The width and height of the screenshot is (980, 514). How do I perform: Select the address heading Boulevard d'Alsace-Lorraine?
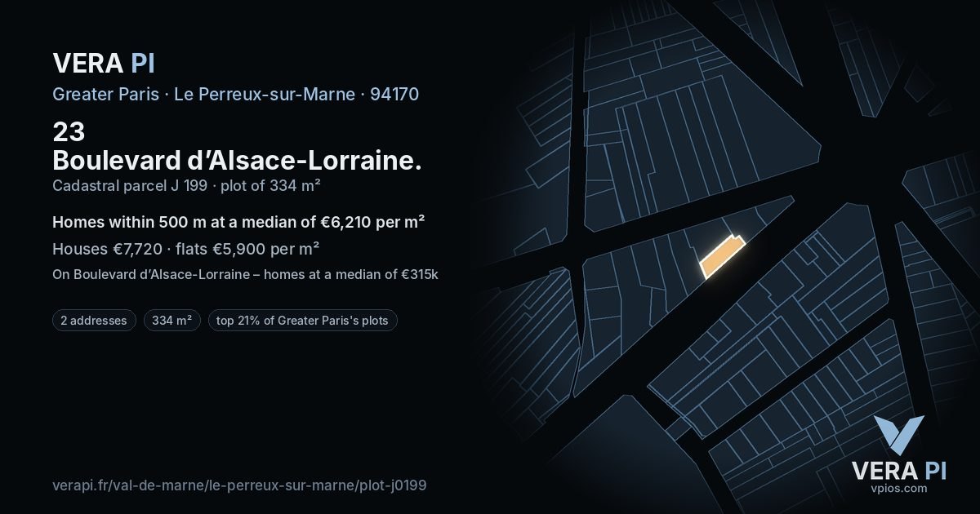[x=237, y=159]
